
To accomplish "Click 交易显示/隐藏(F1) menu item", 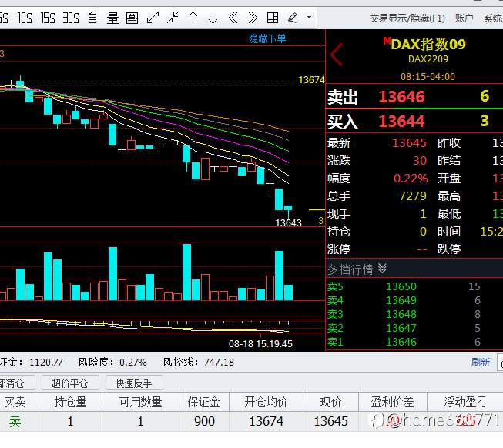I will (x=407, y=18).
